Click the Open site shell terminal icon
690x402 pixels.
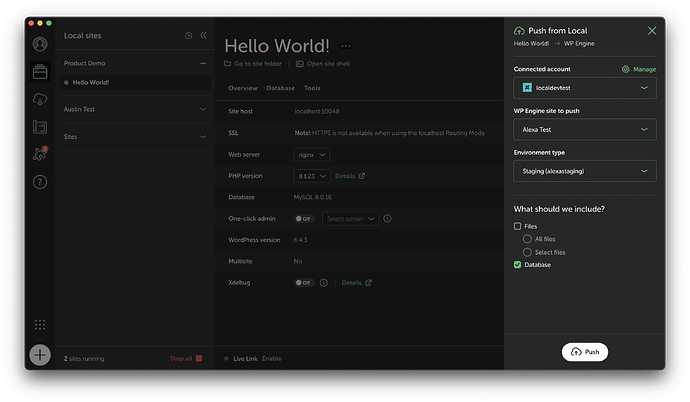tap(300, 64)
